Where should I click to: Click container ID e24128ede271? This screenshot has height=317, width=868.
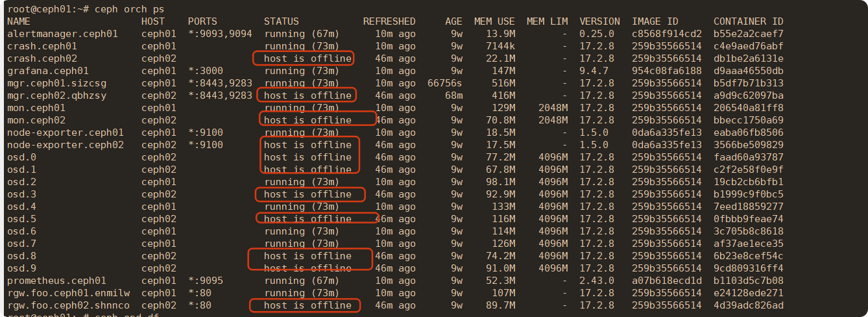(x=749, y=293)
